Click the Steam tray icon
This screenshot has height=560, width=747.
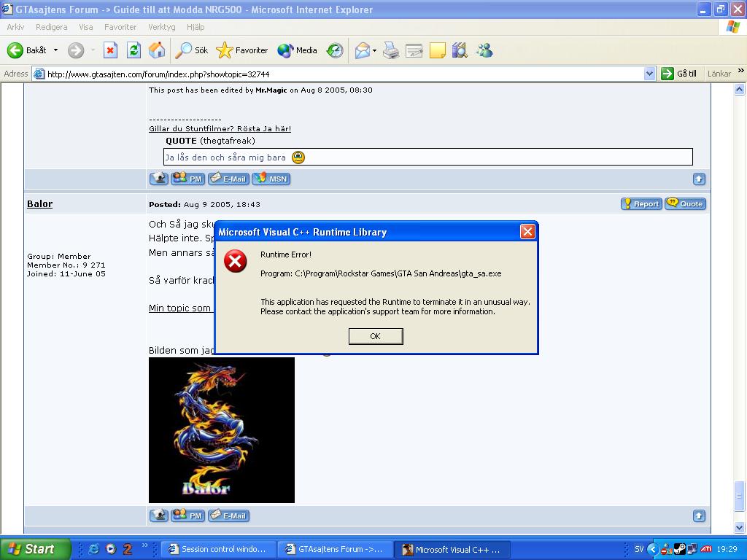tap(679, 550)
